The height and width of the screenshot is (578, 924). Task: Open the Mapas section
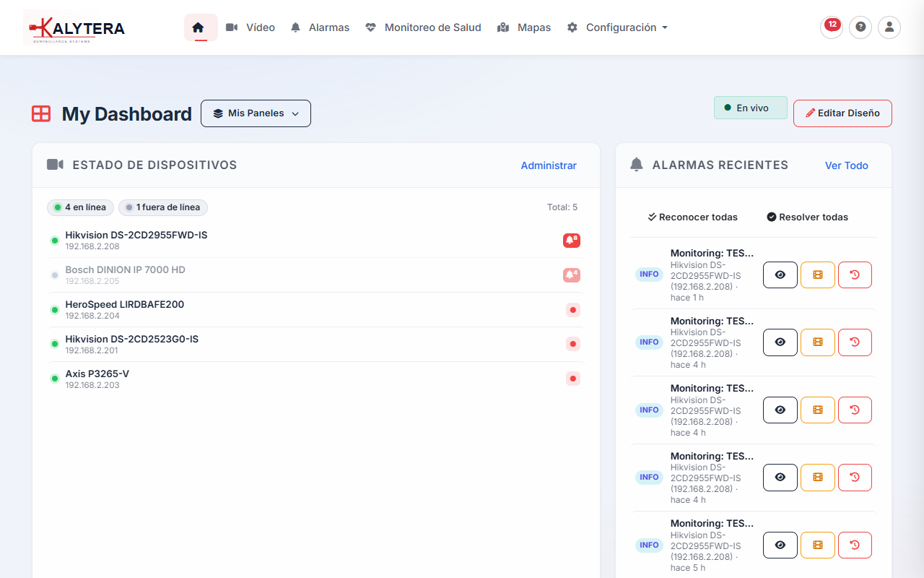[x=524, y=27]
